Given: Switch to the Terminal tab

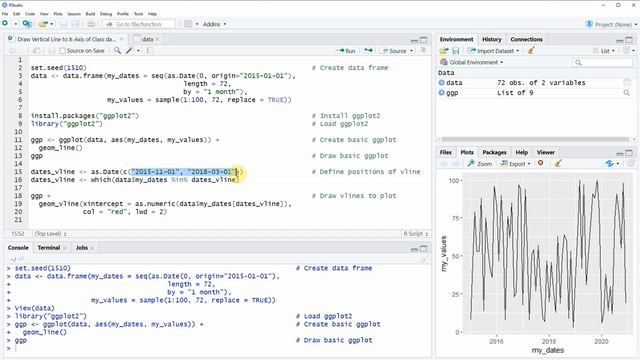Looking at the screenshot, I should pos(49,248).
